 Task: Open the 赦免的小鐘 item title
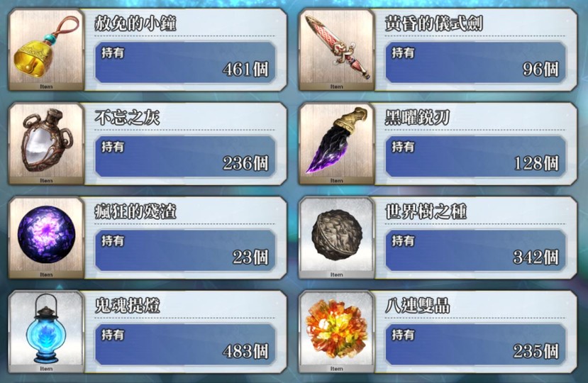pyautogui.click(x=135, y=23)
